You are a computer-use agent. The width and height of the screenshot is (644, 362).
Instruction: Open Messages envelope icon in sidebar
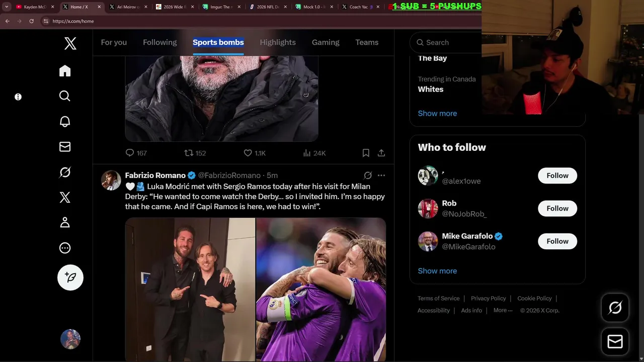[x=65, y=147]
